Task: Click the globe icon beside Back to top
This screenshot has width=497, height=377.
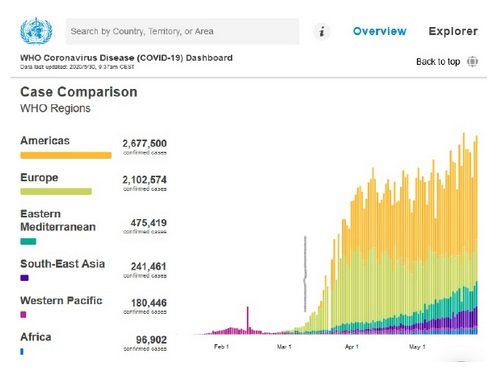Action: [472, 62]
